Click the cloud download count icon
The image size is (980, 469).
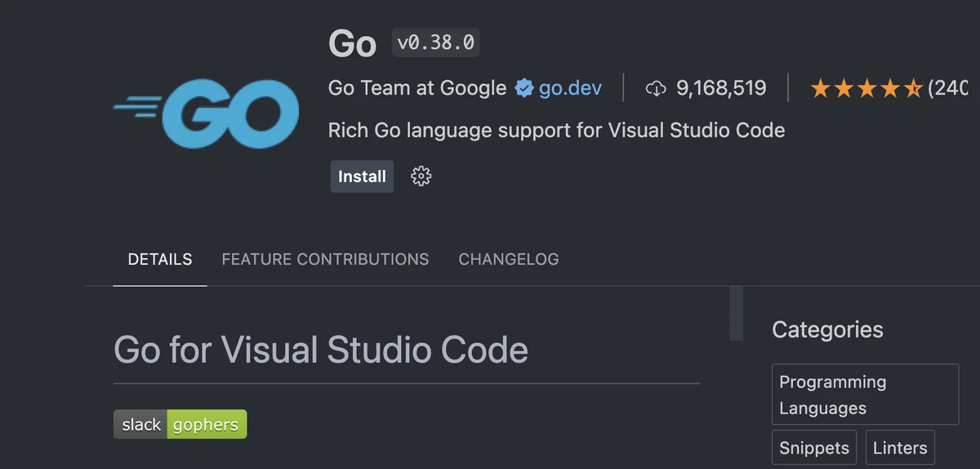[656, 88]
